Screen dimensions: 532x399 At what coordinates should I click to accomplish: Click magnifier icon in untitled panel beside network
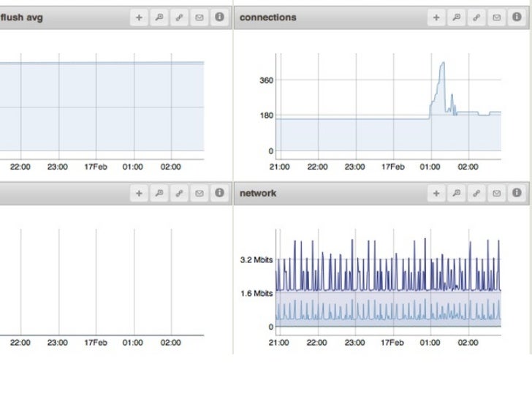point(159,193)
